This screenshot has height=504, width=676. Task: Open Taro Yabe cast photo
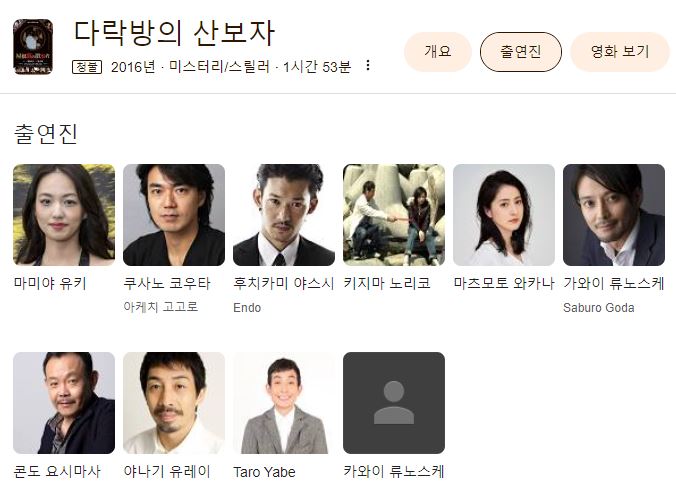(x=284, y=403)
